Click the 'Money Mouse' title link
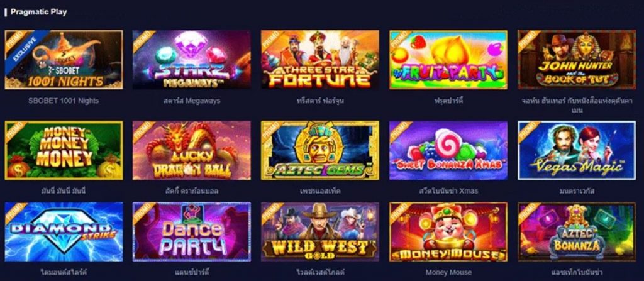The height and width of the screenshot is (281, 644). pyautogui.click(x=448, y=272)
